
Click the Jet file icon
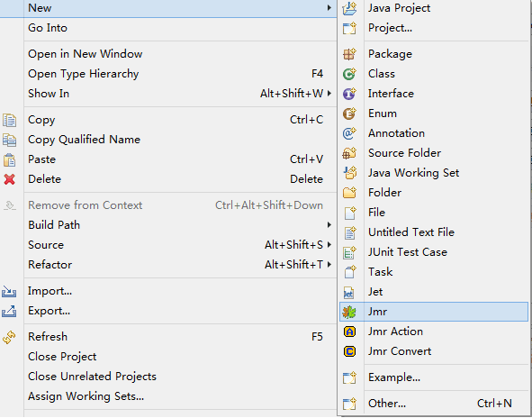tap(348, 292)
